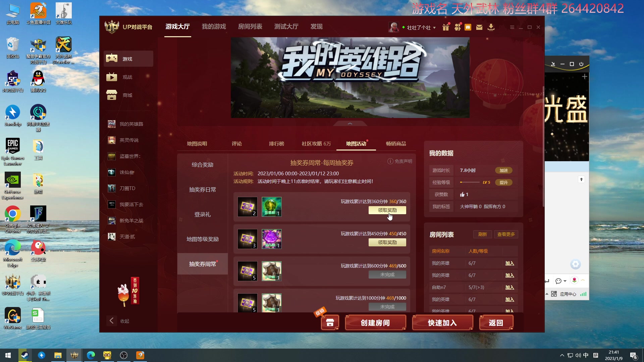The image size is (644, 362).
Task: Open the 签到10连抽 rabbit promo icon
Action: coord(128,291)
